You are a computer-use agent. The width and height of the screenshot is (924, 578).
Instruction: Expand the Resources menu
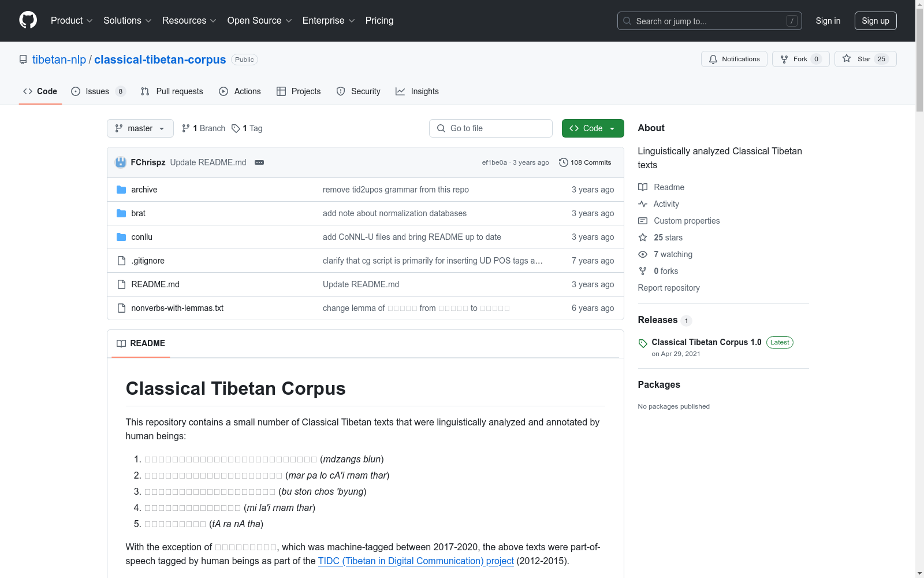click(x=189, y=21)
